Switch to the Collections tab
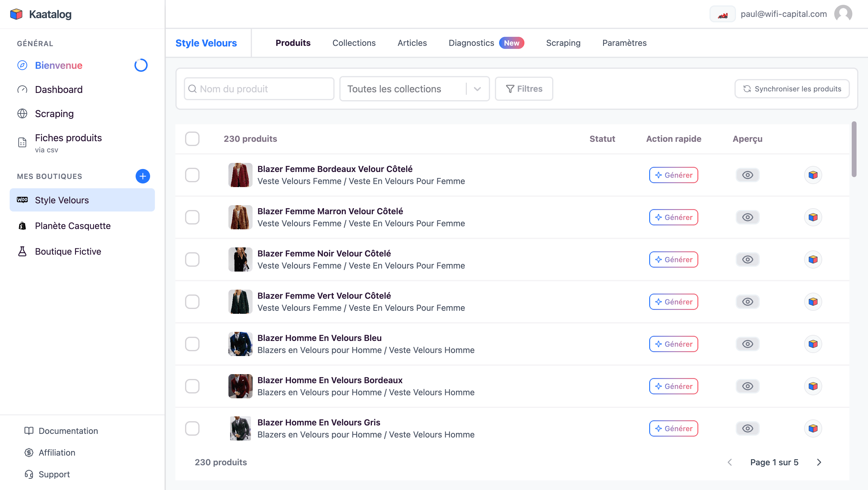This screenshot has width=868, height=490. pyautogui.click(x=354, y=43)
